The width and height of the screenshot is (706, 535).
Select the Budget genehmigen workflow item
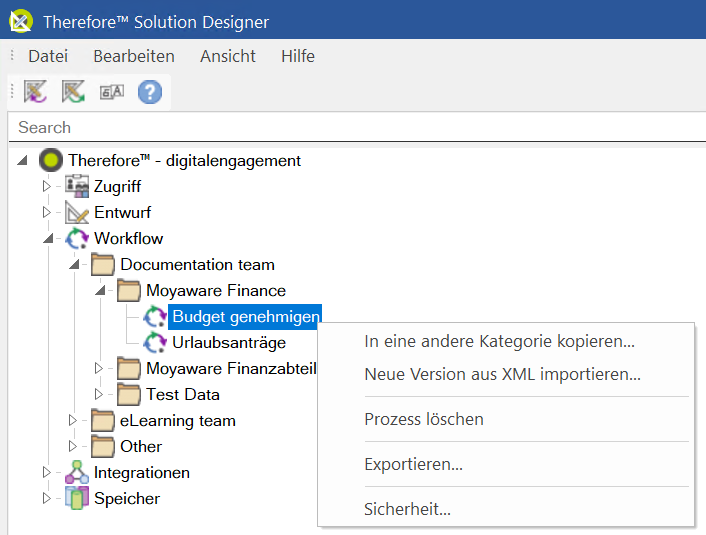click(246, 317)
